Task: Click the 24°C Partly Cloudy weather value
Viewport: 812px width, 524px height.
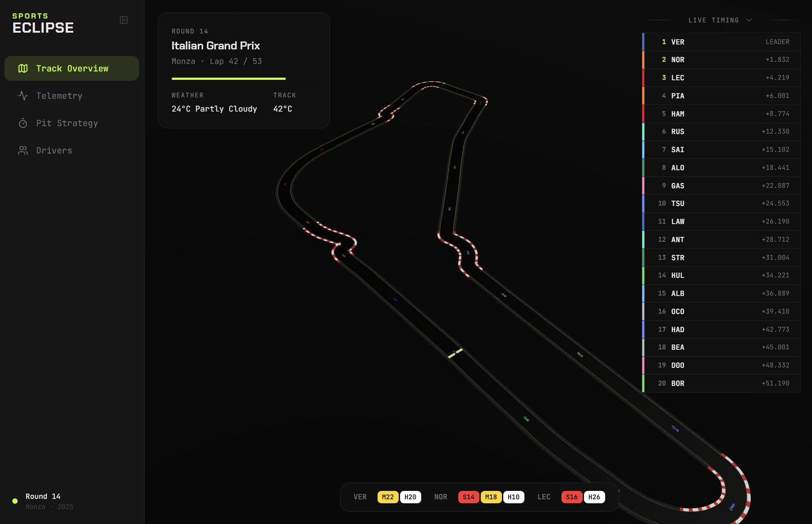Action: tap(214, 109)
